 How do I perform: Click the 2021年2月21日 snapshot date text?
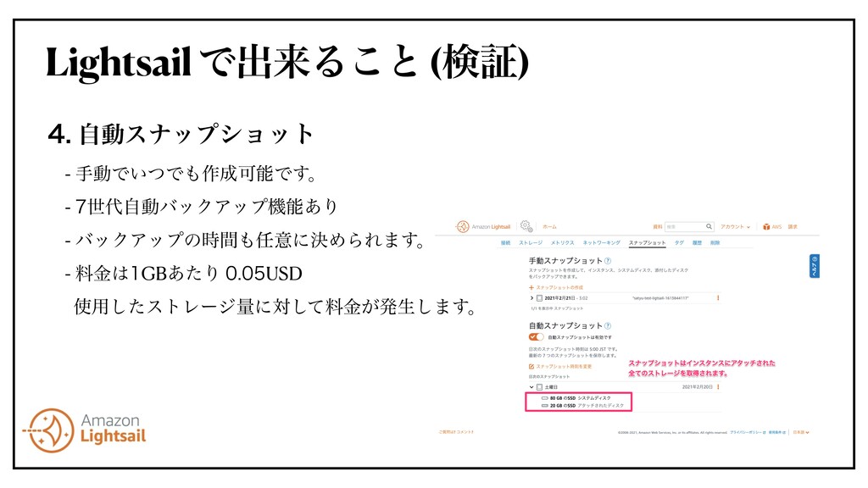(561, 298)
